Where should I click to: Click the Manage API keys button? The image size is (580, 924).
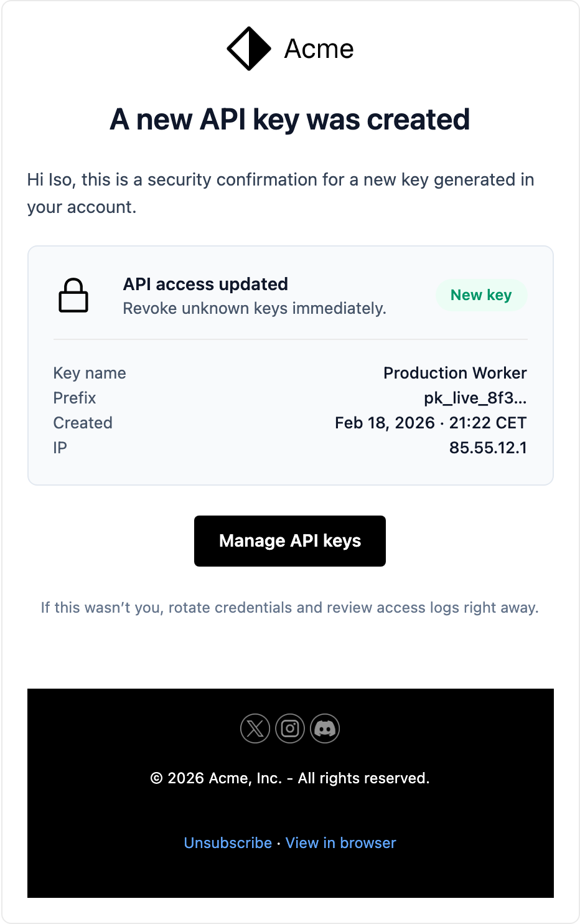pos(289,540)
